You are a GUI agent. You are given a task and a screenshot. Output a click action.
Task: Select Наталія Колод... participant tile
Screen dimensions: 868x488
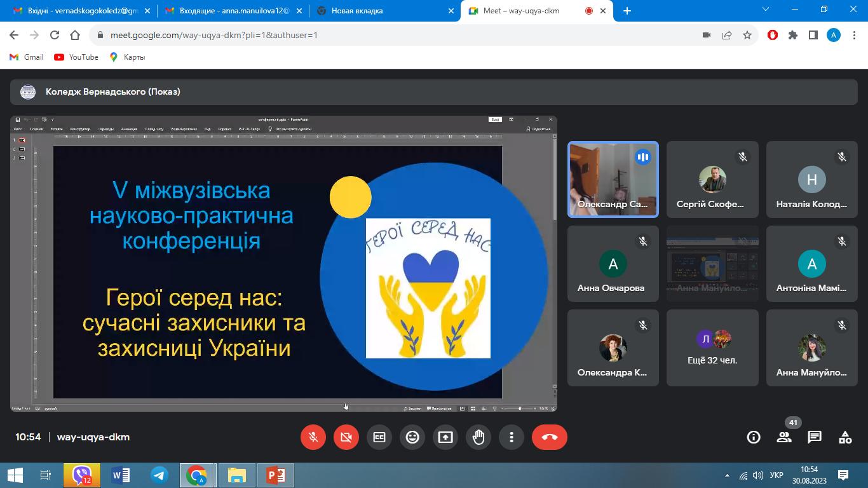click(811, 180)
